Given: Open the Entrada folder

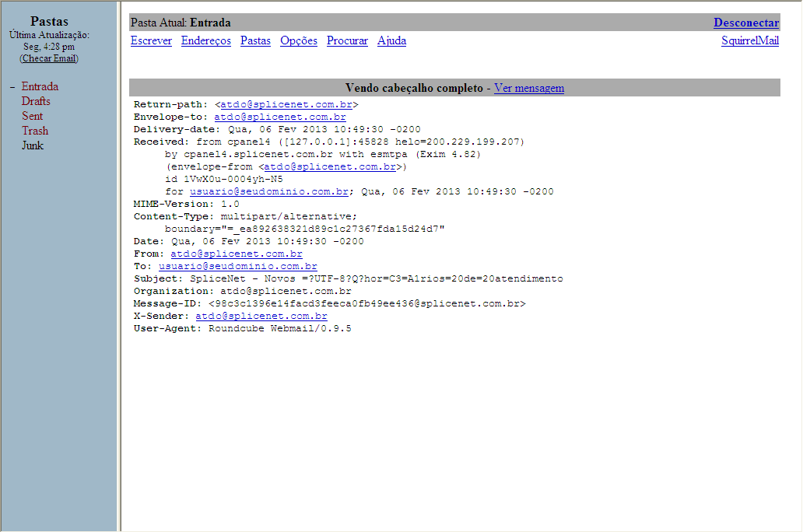Looking at the screenshot, I should coord(40,86).
